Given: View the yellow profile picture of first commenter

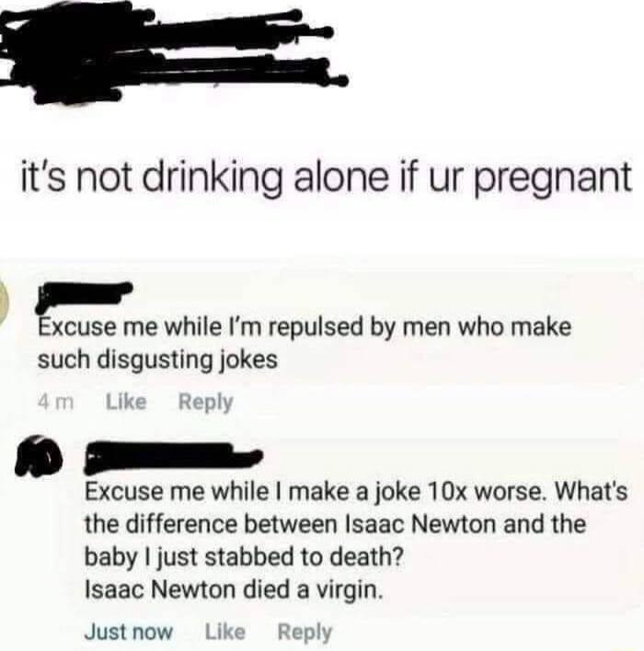Looking at the screenshot, I should [x=4, y=302].
